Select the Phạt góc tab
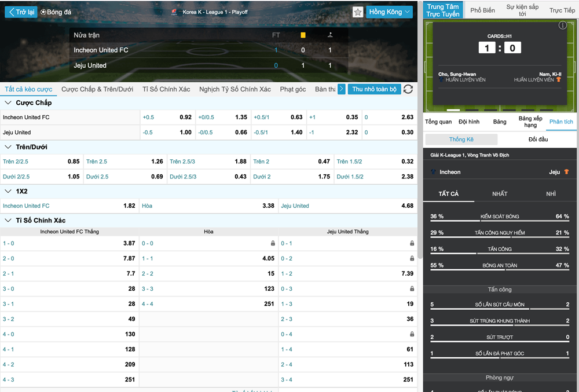Image resolution: width=579 pixels, height=392 pixels. click(x=293, y=89)
